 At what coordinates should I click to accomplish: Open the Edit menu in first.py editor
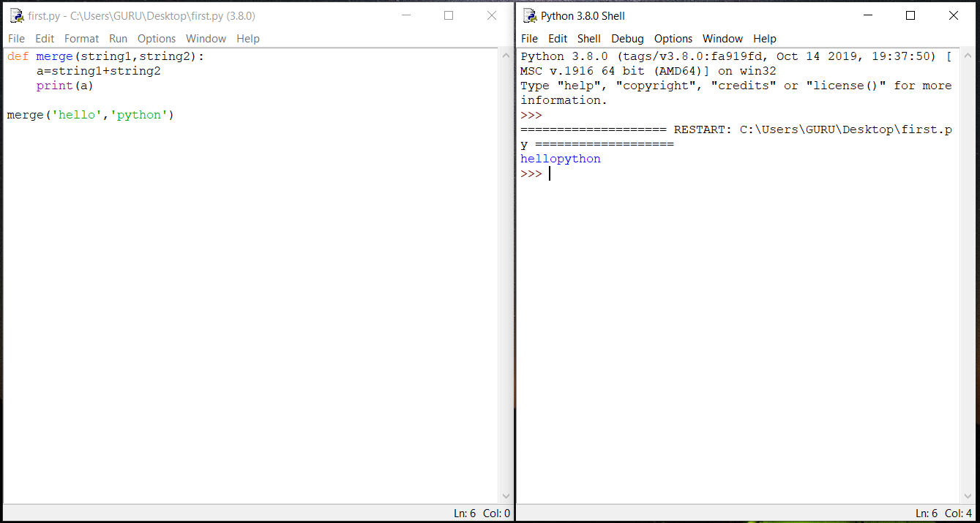[45, 38]
